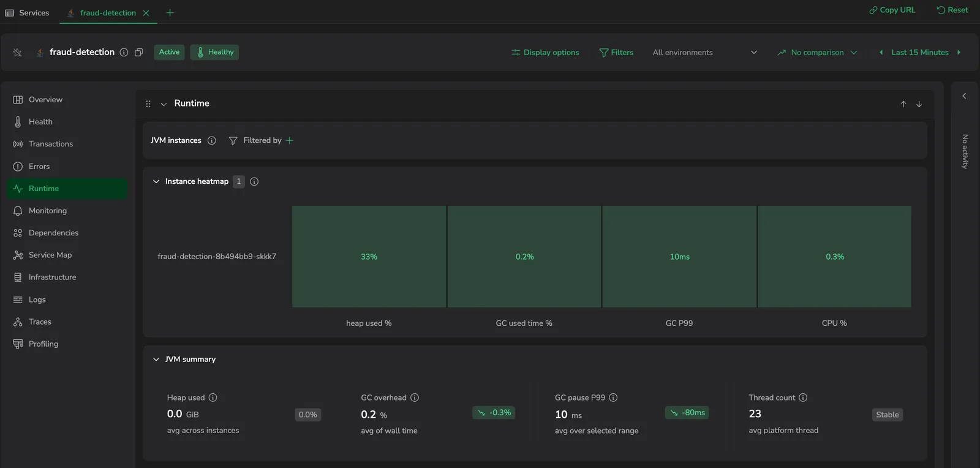980x468 pixels.
Task: Open info icon next to GC overhead
Action: pos(415,398)
